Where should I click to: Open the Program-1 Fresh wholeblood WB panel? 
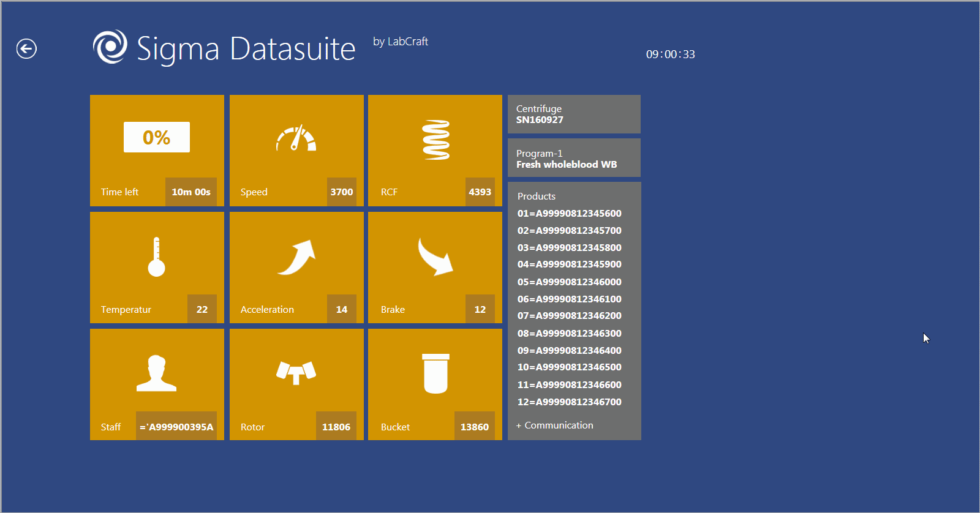point(574,158)
